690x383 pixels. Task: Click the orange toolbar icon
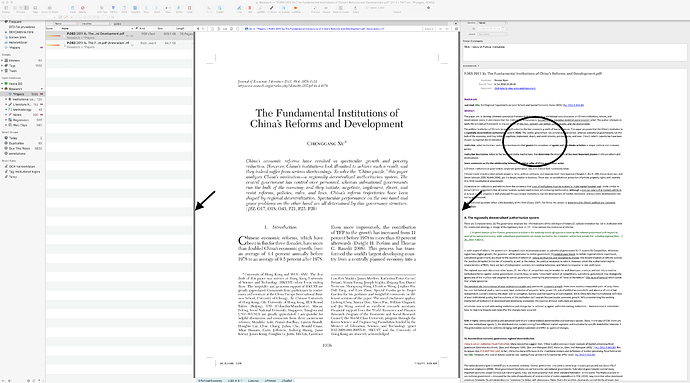[296, 8]
